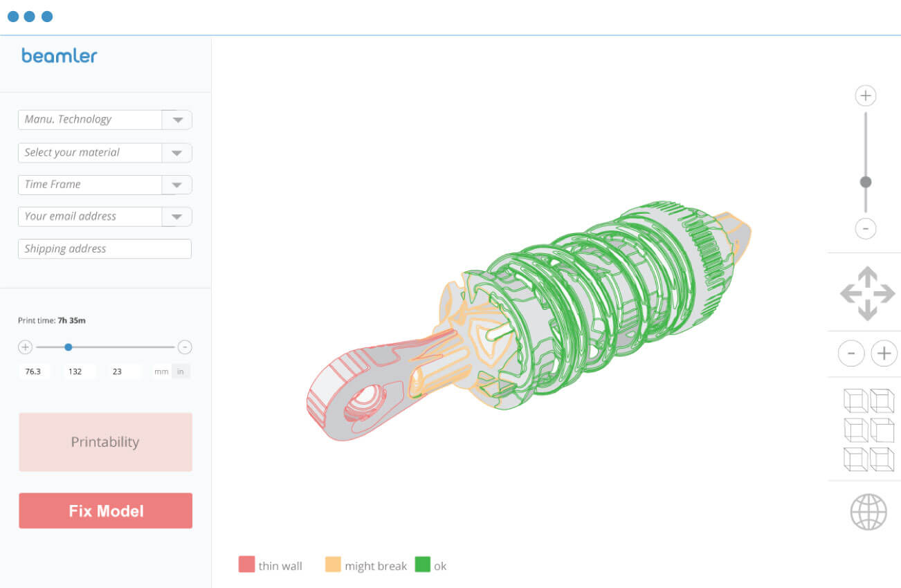
Task: Click the 23 dimension box
Action: click(125, 371)
